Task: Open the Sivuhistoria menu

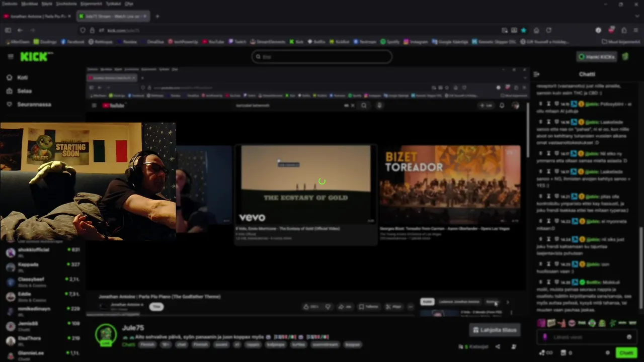Action: pos(66,4)
